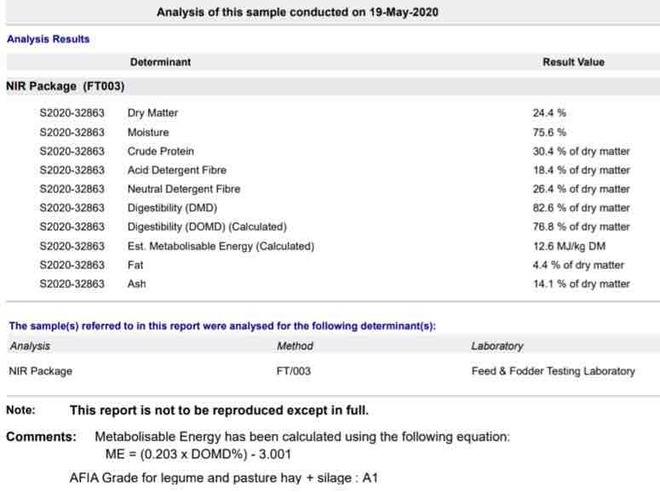The image size is (660, 492).
Task: Click the AFIA Grade A1 line
Action: (x=224, y=478)
